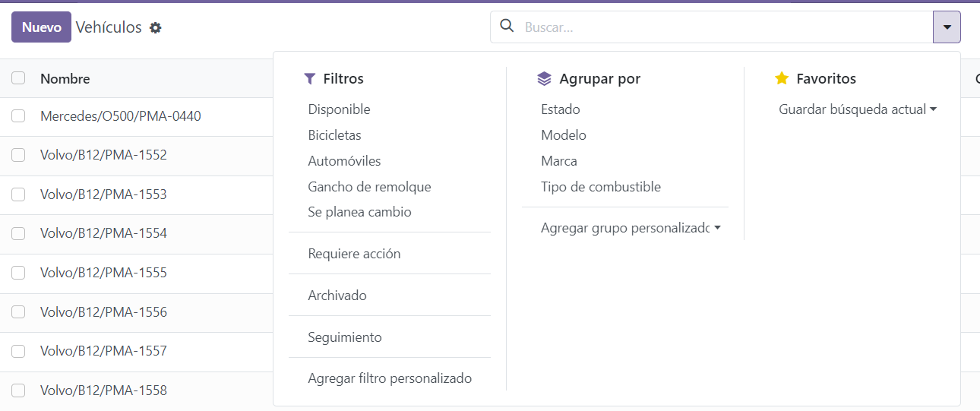Expand Agregar grupo personalizado dropdown

631,228
